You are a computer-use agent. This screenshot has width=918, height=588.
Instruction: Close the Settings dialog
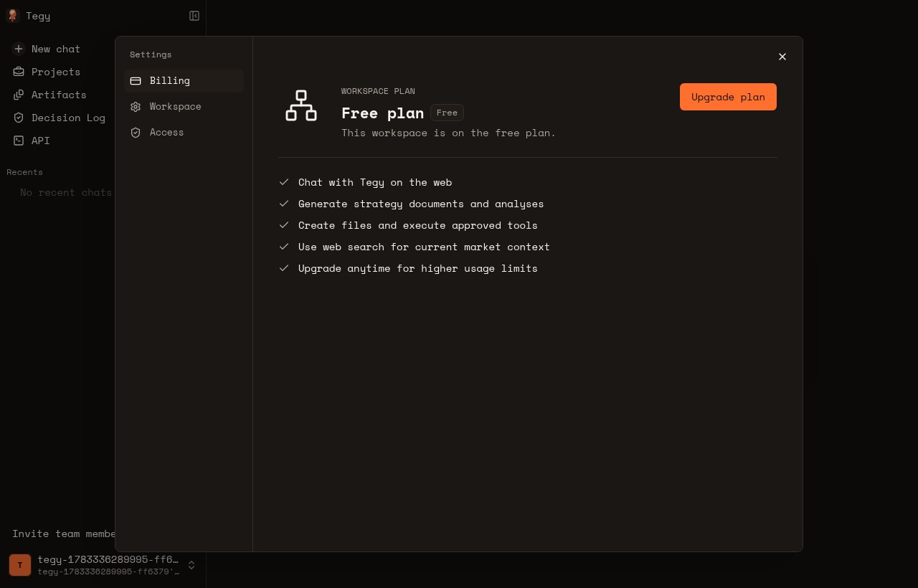(782, 57)
